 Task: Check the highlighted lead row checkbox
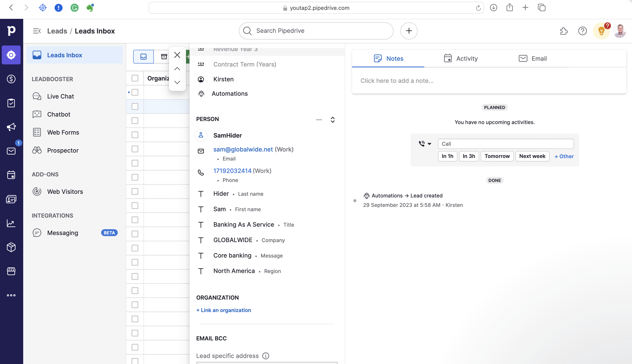pos(135,106)
